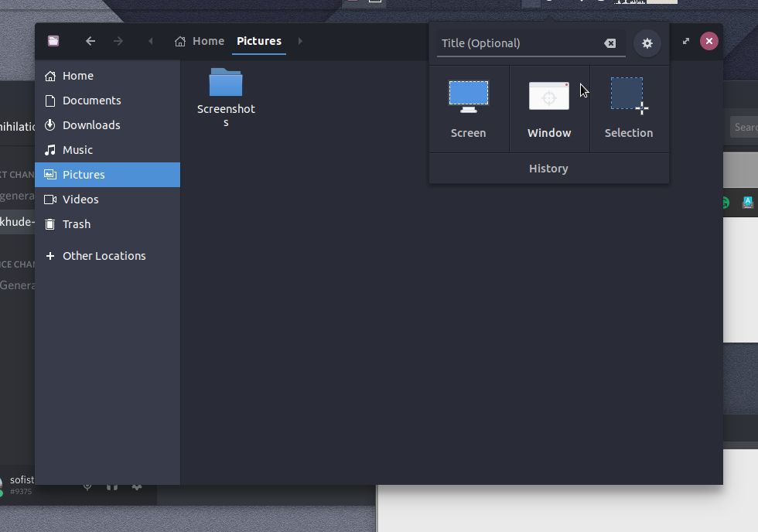Capture a Window screenshot
Screen dimensions: 758x532
click(549, 109)
